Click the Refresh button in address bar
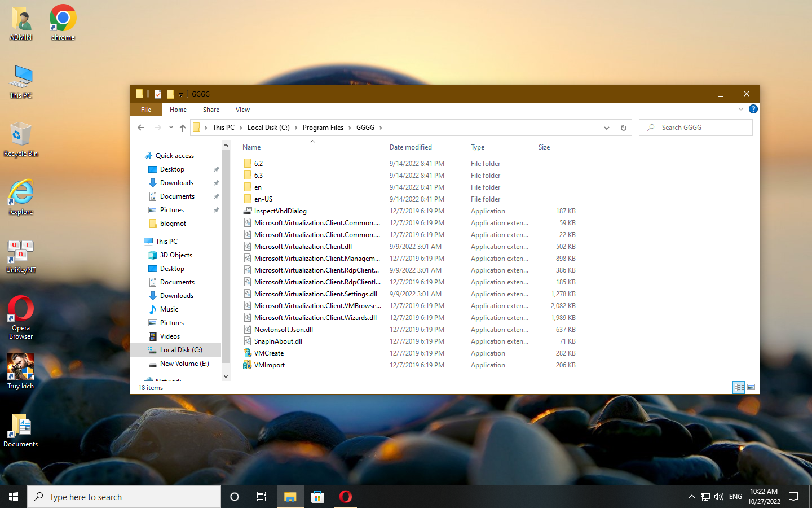 point(623,128)
